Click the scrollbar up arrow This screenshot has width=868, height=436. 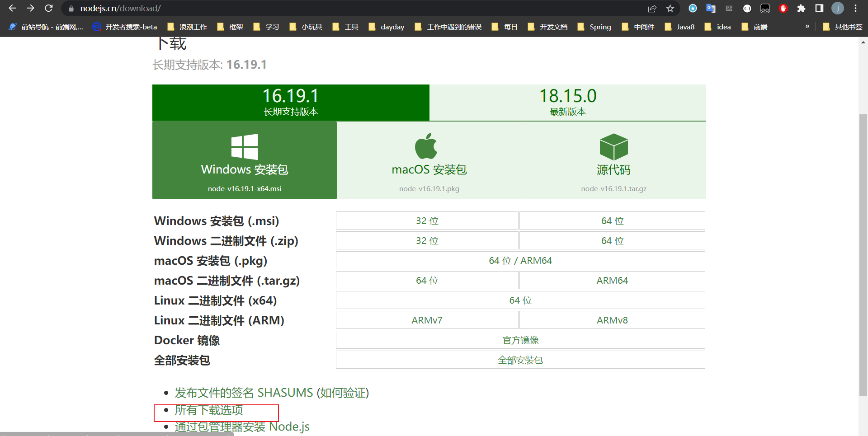863,42
